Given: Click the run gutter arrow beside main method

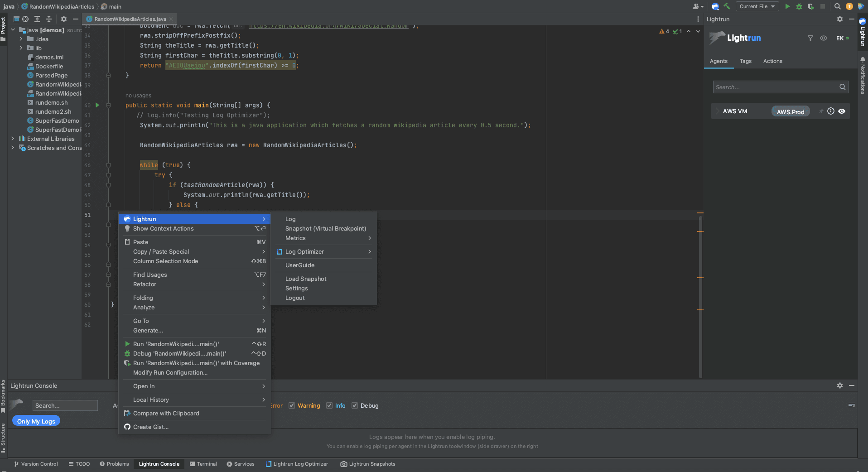Looking at the screenshot, I should [97, 105].
